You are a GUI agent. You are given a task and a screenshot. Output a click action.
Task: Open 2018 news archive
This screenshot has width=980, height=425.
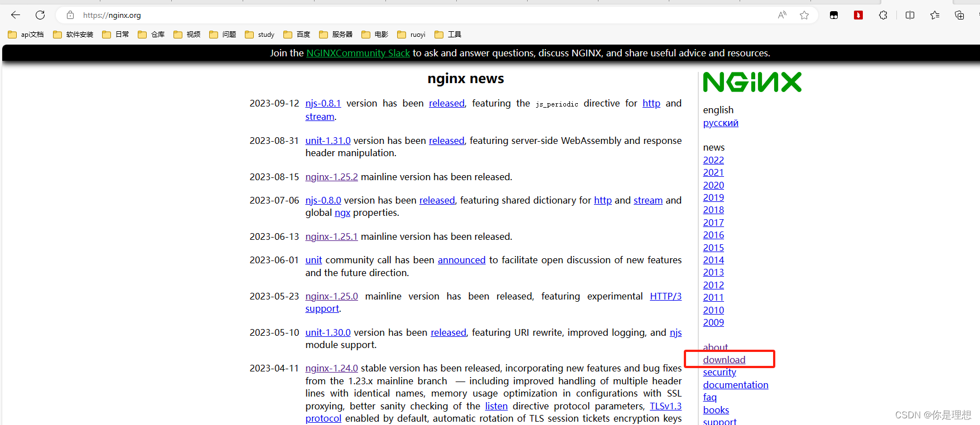click(x=713, y=210)
